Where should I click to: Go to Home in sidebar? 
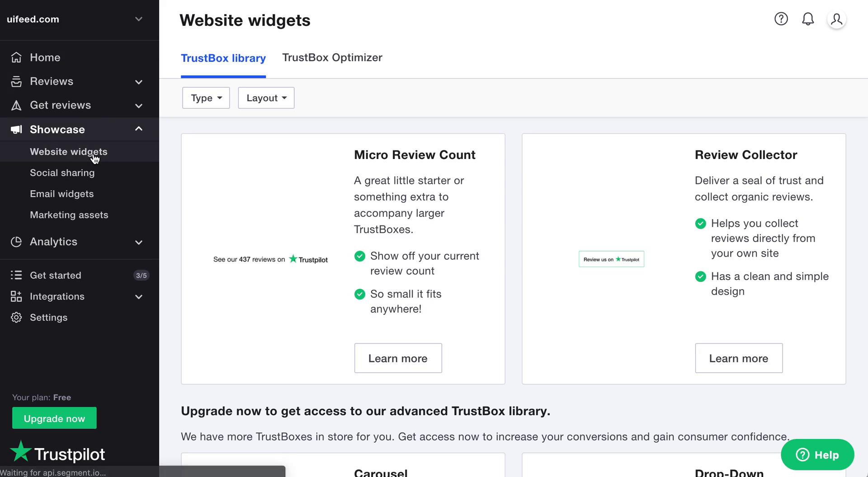(x=45, y=57)
